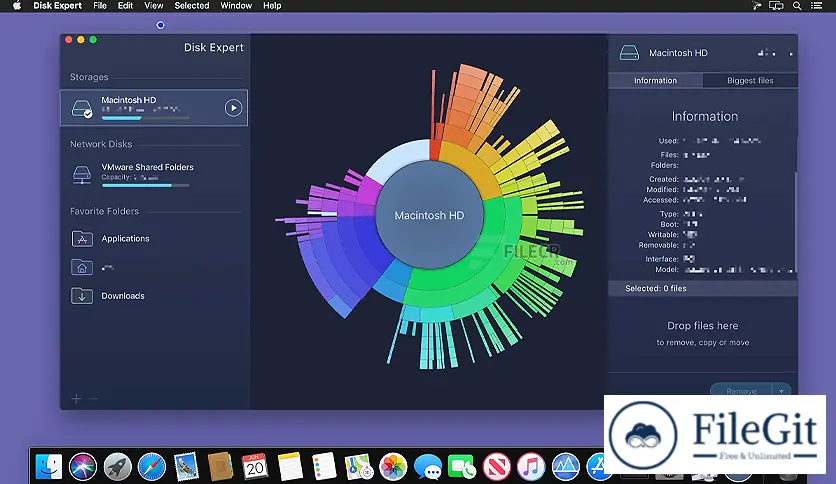Add a folder with the plus button

click(76, 399)
